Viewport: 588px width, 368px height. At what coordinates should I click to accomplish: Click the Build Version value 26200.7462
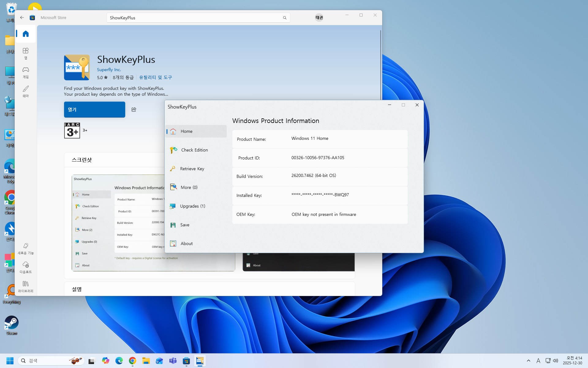(314, 175)
